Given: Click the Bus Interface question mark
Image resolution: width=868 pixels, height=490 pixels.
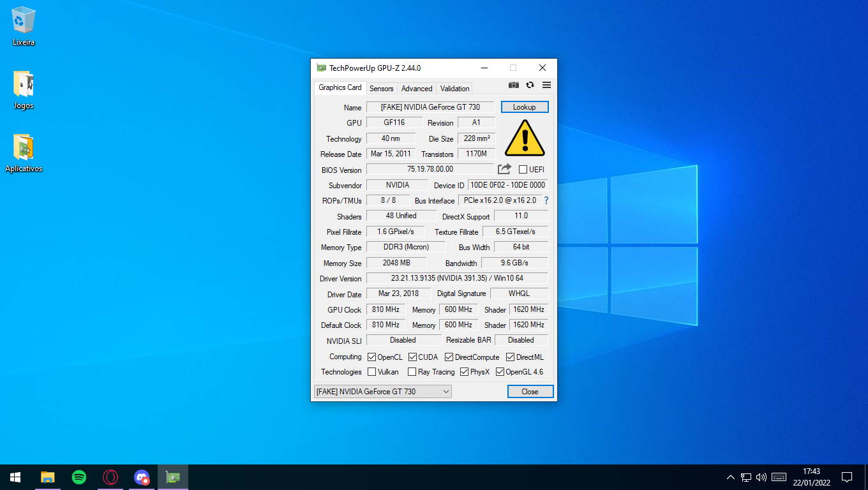Looking at the screenshot, I should 546,200.
